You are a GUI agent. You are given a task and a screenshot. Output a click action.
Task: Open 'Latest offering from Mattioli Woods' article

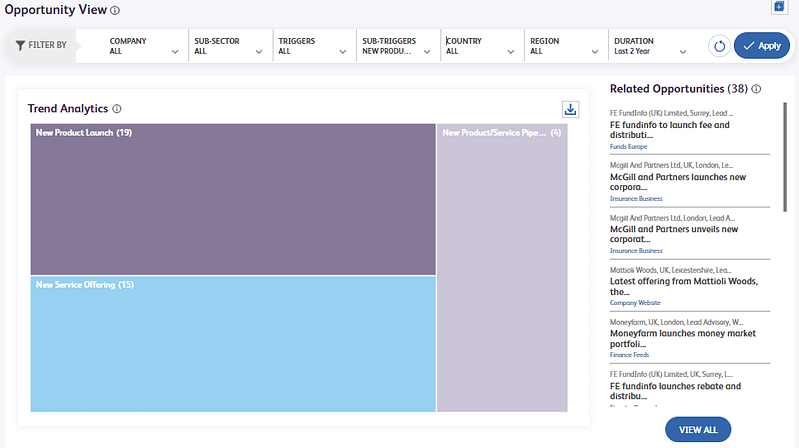tap(684, 286)
